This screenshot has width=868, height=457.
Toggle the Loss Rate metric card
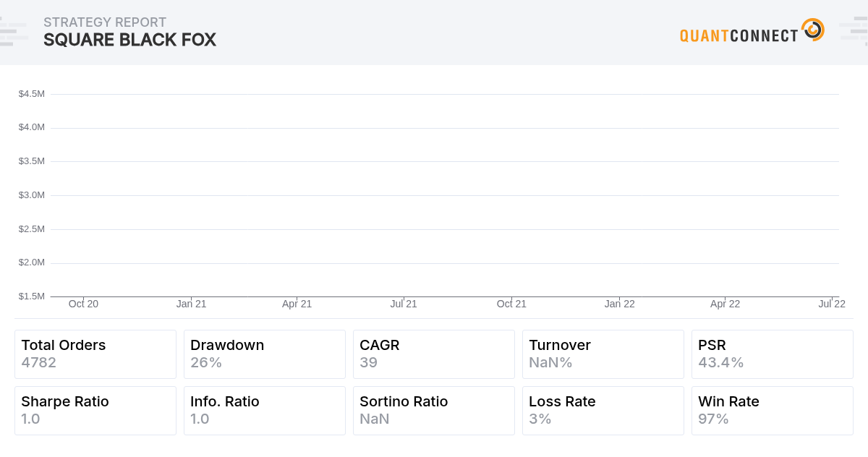[x=603, y=410]
